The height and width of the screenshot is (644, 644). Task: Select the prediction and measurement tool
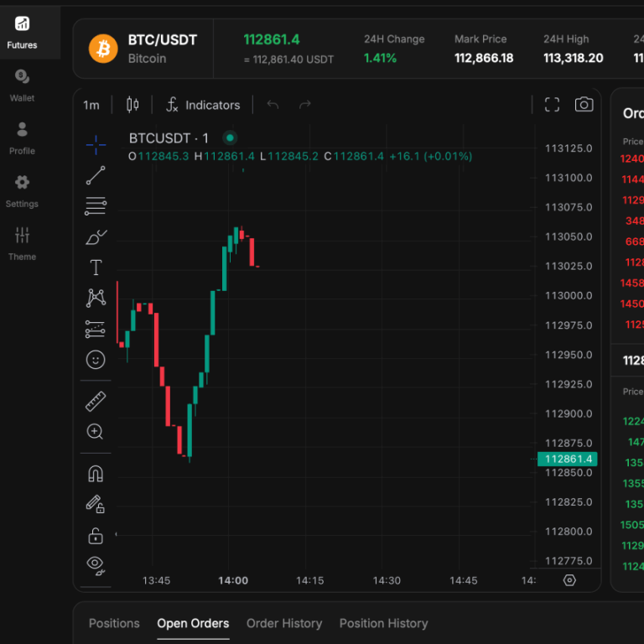(x=96, y=329)
